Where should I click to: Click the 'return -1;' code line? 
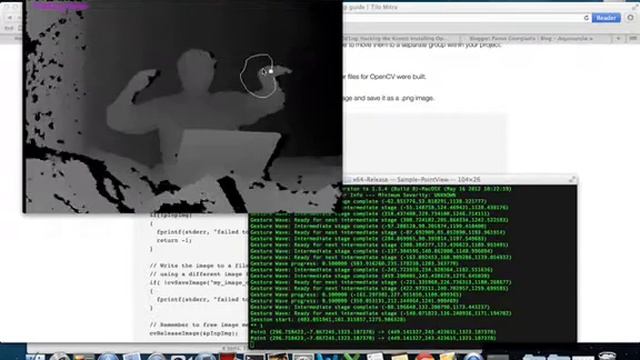coord(173,240)
